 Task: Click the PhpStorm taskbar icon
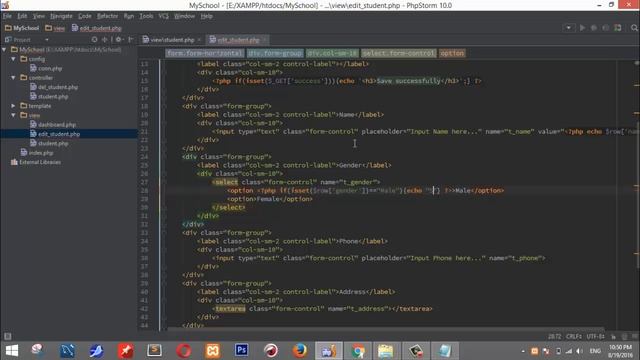[329, 351]
